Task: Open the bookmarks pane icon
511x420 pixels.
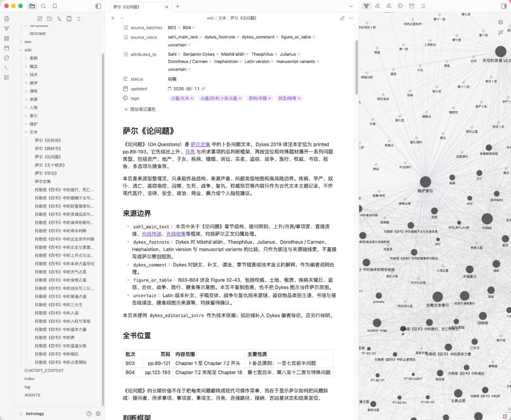Action: pyautogui.click(x=55, y=6)
